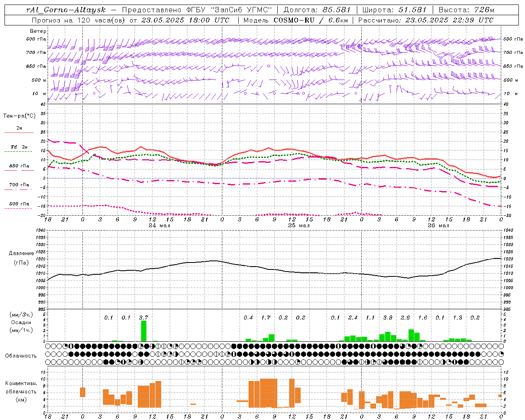Click the 1.3 precipitation total value
525x420 pixels.
(x=457, y=317)
